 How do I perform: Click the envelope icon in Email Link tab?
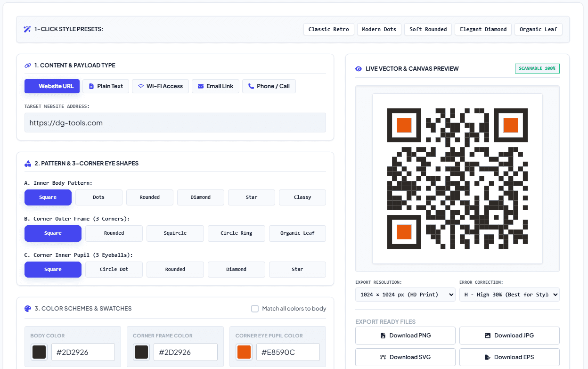201,86
